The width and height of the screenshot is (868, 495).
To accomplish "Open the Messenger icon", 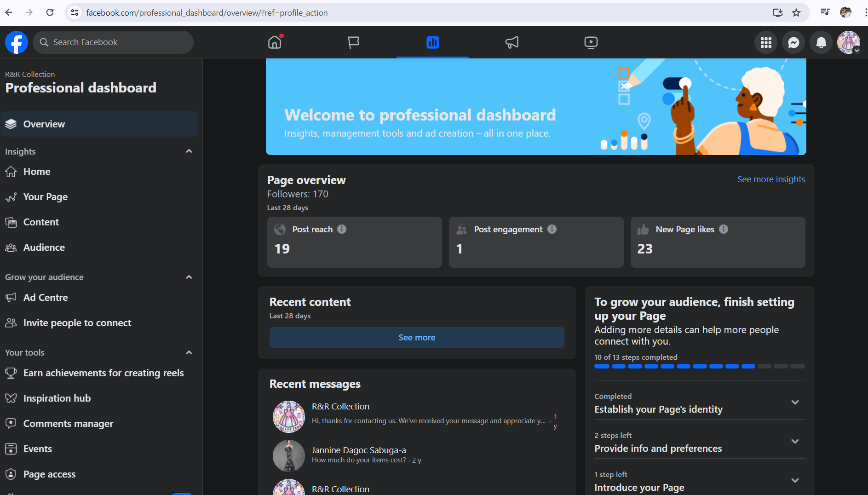I will (x=793, y=42).
